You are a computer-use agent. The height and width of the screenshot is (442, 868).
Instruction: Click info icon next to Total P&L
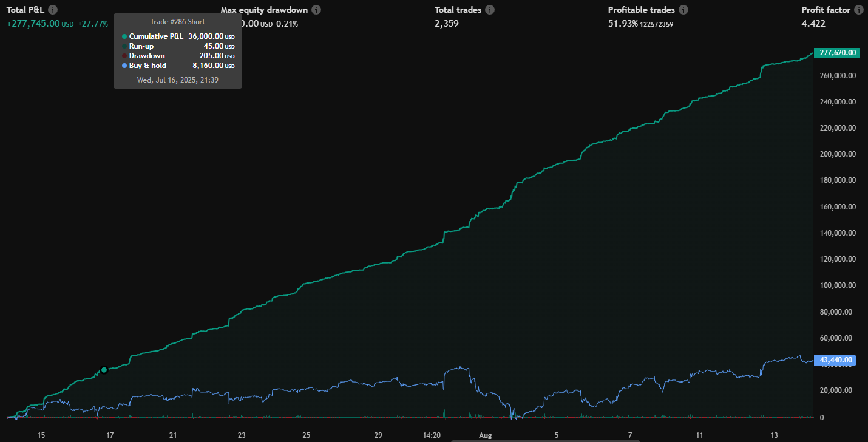53,10
